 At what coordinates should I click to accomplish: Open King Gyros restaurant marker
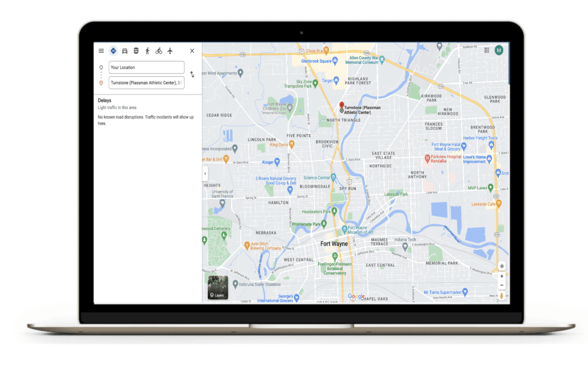tap(292, 145)
